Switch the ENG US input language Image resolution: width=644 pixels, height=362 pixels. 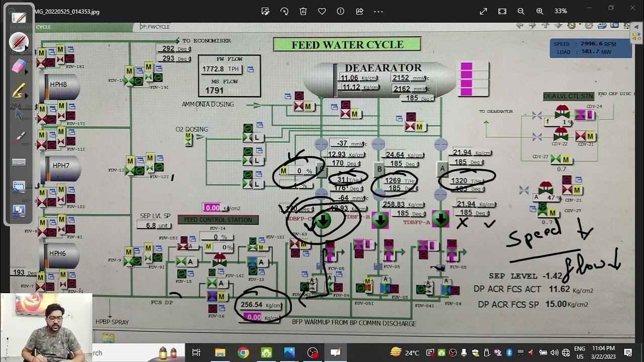(x=580, y=352)
